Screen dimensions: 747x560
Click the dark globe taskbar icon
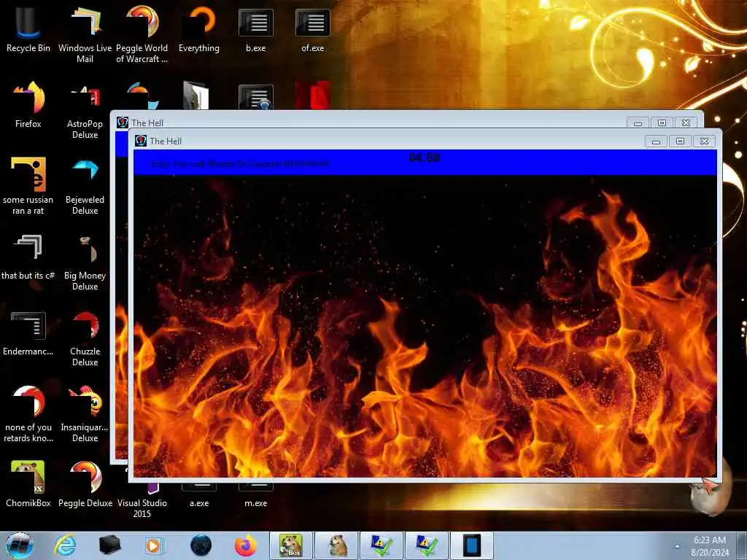[x=201, y=545]
